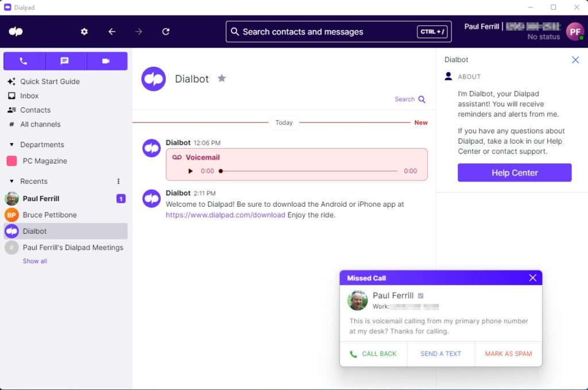
Task: Start a video meeting with camera button
Action: coord(107,61)
